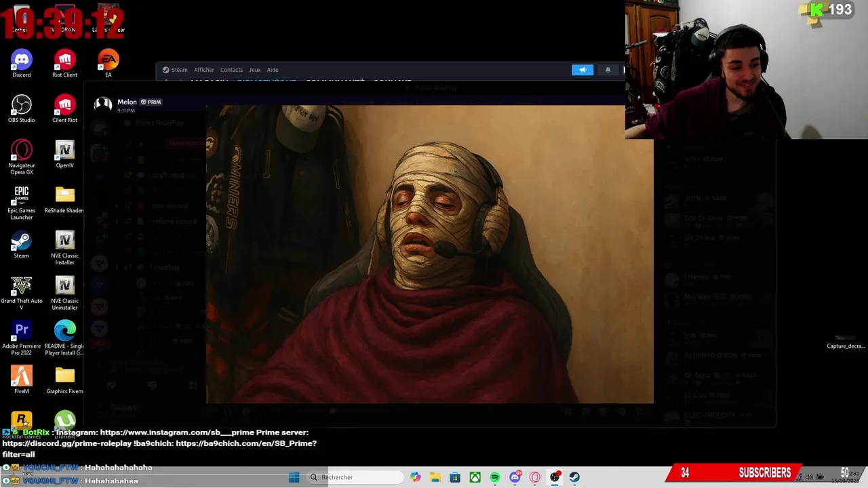This screenshot has width=868, height=488.
Task: Click the Melon username in Discord
Action: 127,102
